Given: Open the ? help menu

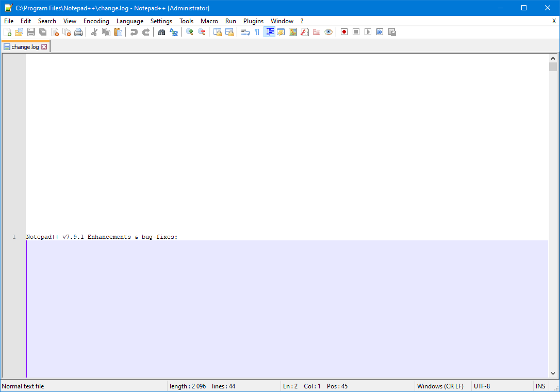Looking at the screenshot, I should pos(302,21).
